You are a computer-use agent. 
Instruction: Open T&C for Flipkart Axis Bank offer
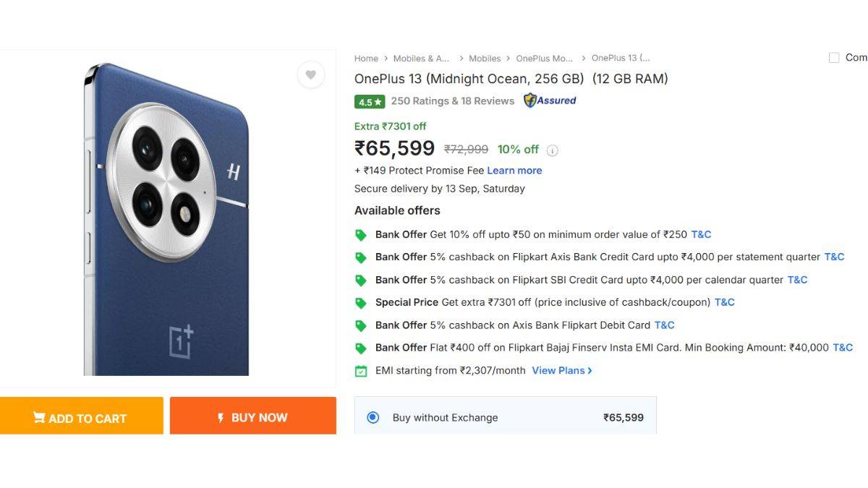click(x=834, y=257)
